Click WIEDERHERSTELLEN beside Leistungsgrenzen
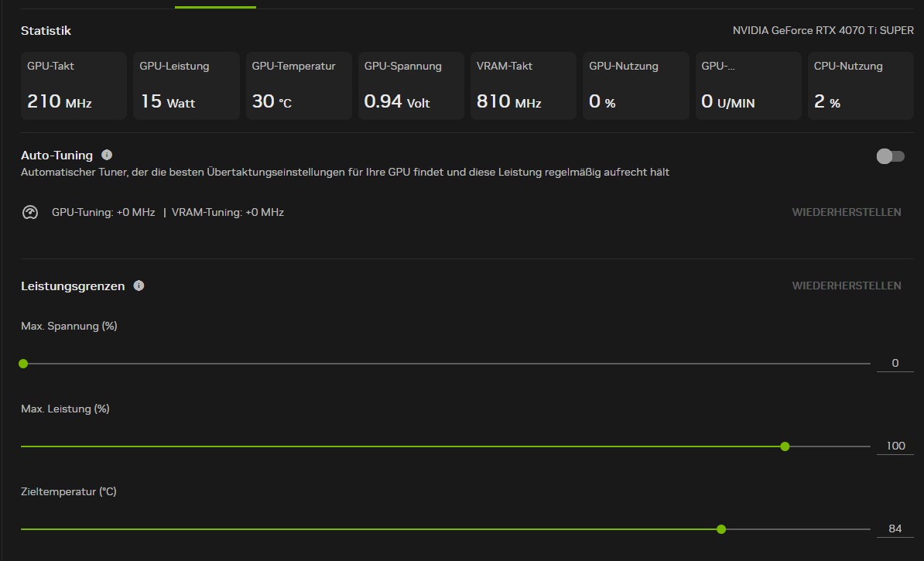924x561 pixels. (846, 286)
